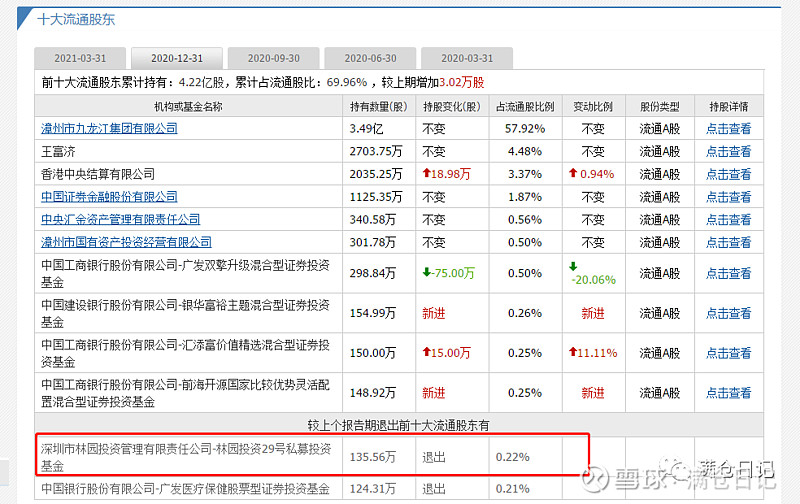Viewport: 800px width, 504px height.
Task: Click the 298.84万 holding value
Action: pos(372,273)
